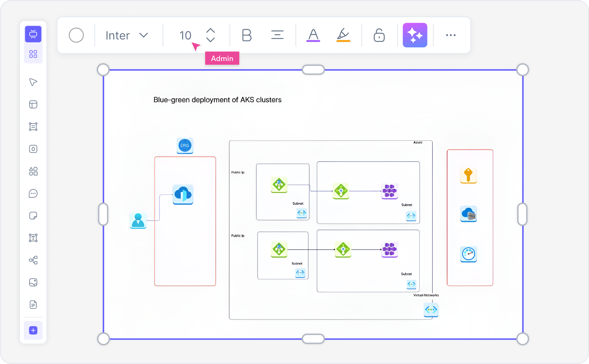This screenshot has width=589, height=364.
Task: Open the four-squares apps grid icon
Action: click(33, 54)
